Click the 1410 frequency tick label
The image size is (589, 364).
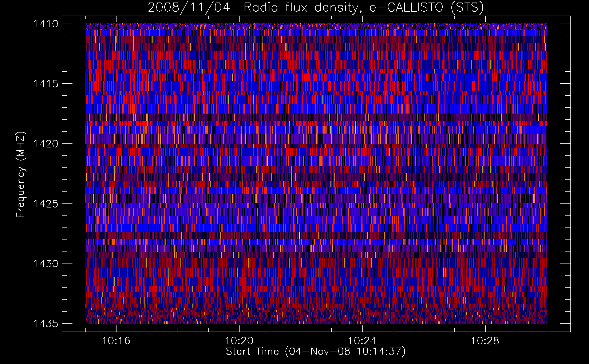click(46, 24)
